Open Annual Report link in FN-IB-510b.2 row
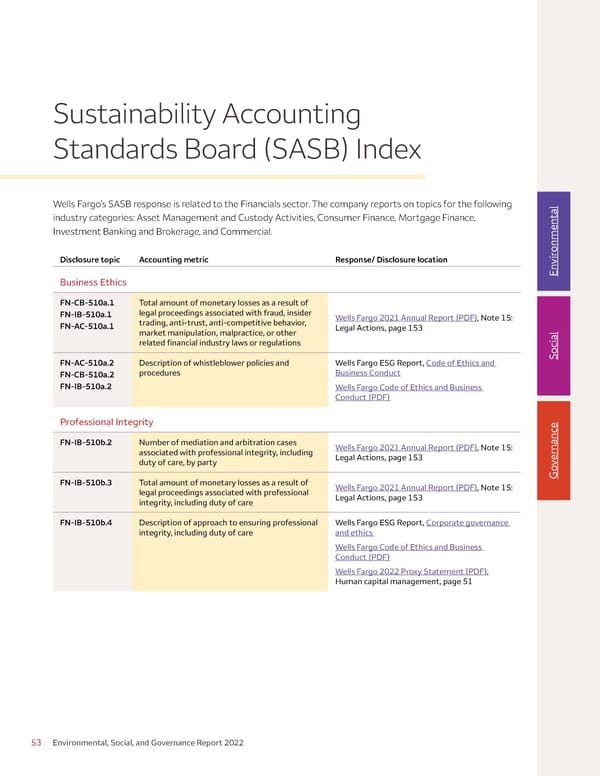 [x=407, y=447]
